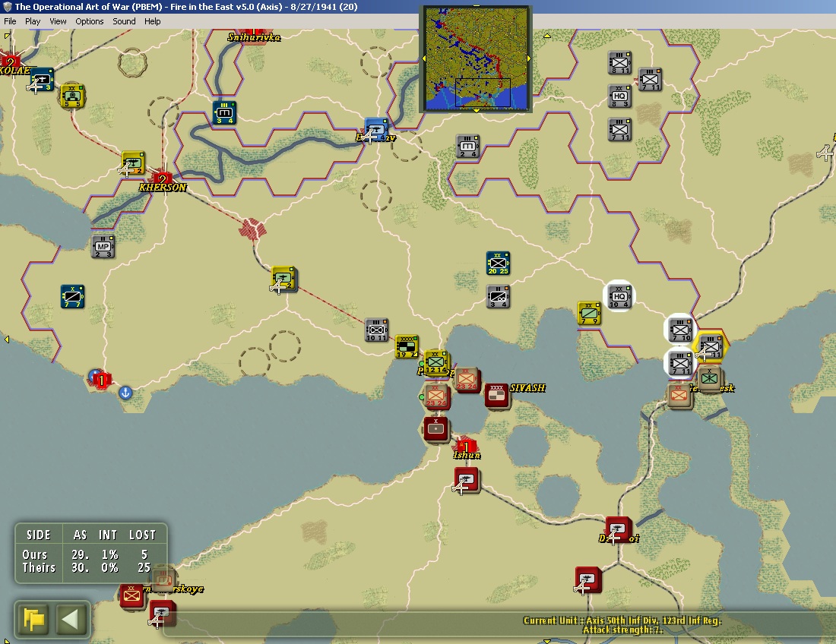Click the minimap left scroll arrow
836x644 pixels.
coord(424,58)
